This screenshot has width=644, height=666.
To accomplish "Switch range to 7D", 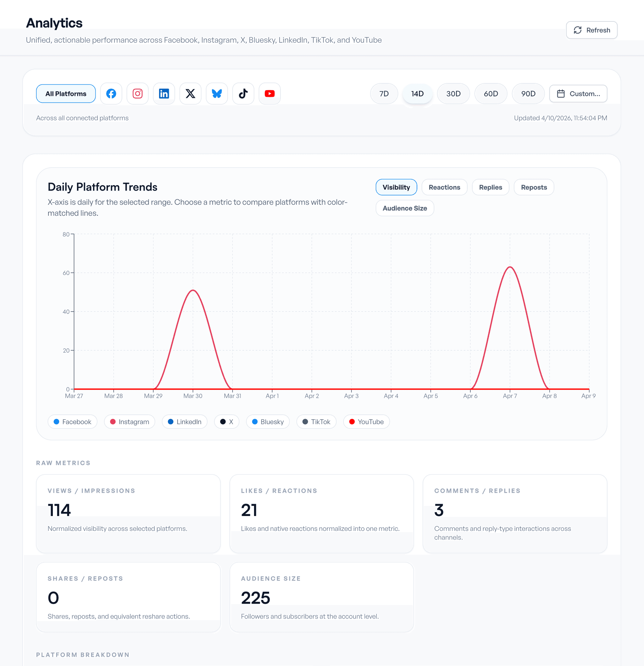I will (x=384, y=93).
